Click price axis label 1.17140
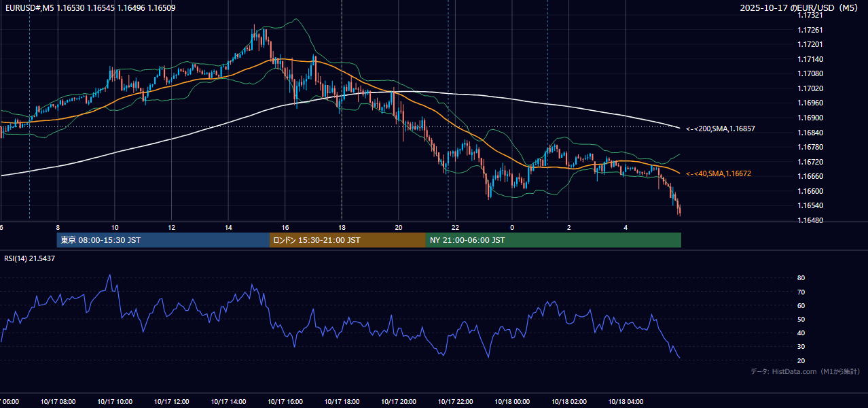 tap(810, 59)
